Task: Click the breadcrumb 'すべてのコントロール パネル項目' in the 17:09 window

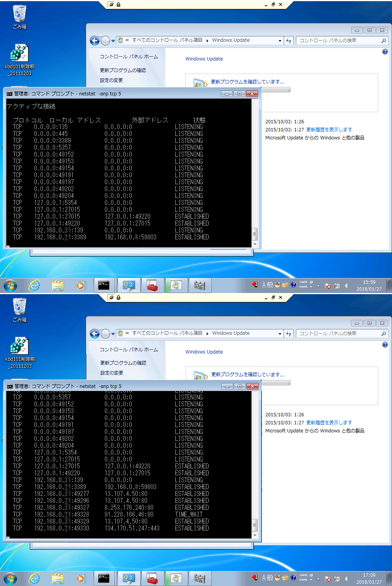Action: (x=167, y=333)
